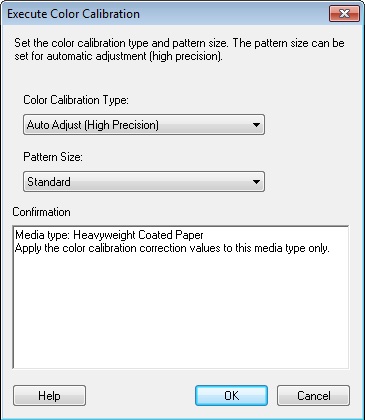
Task: Click the arrow beside Auto Adjust (High Precision)
Action: click(x=256, y=125)
